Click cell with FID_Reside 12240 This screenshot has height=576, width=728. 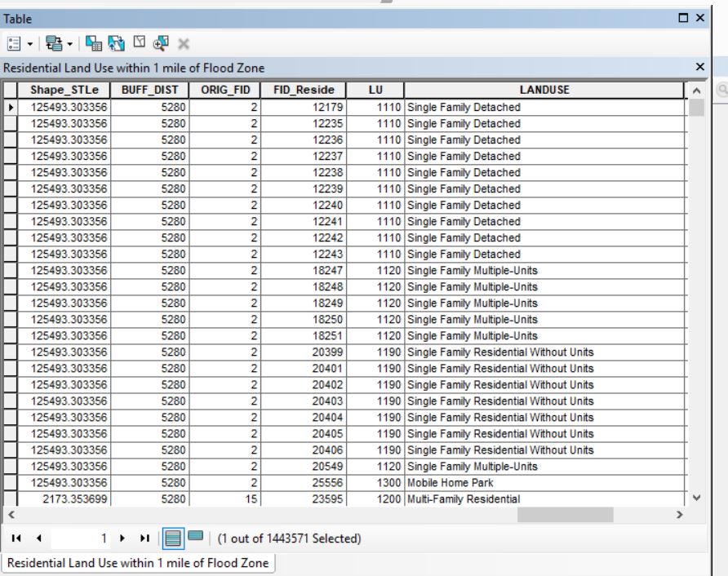(x=304, y=205)
